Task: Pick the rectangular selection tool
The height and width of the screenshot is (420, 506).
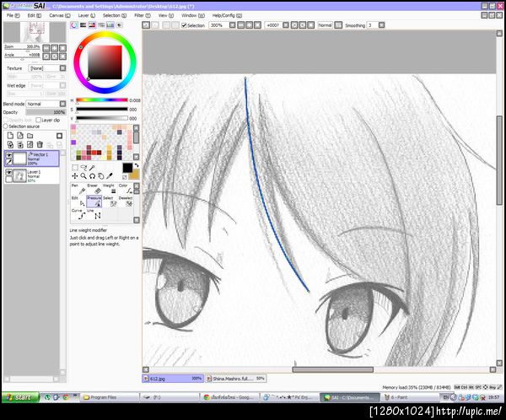Action: (x=75, y=168)
